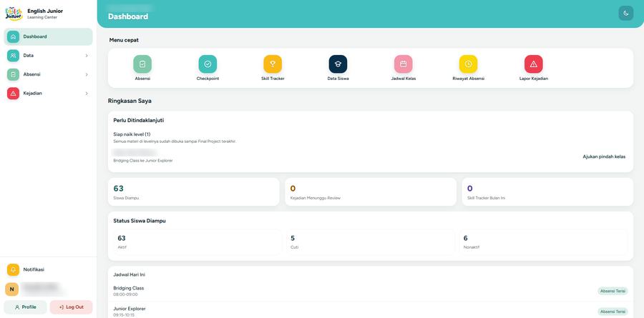
Task: Toggle dark mode with the moon button
Action: (x=626, y=13)
